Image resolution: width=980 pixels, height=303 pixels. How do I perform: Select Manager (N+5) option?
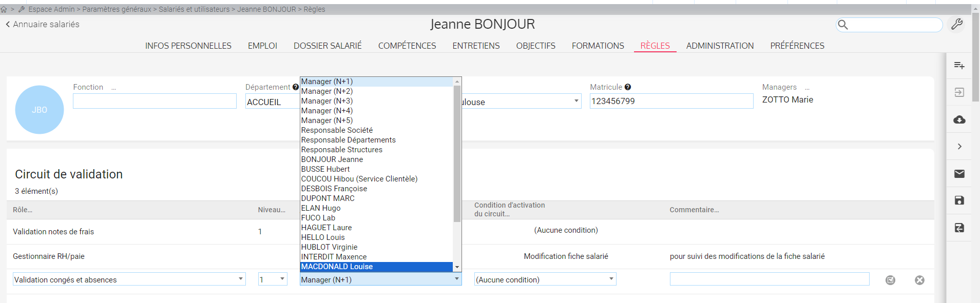pos(376,120)
